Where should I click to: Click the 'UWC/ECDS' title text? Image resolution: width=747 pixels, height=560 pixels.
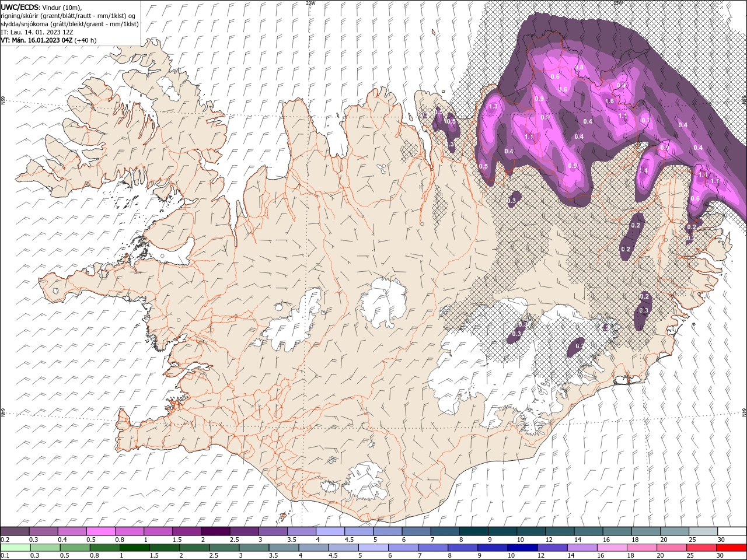click(x=20, y=7)
